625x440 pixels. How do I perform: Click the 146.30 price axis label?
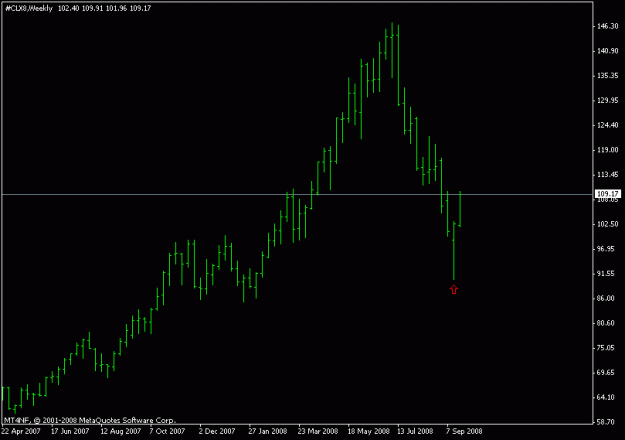(x=608, y=26)
